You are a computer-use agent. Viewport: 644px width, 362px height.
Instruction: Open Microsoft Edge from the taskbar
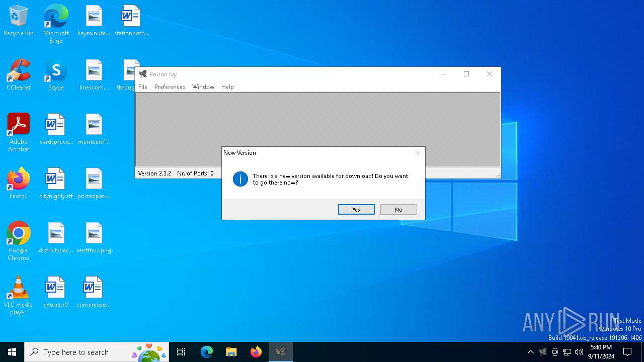click(207, 352)
